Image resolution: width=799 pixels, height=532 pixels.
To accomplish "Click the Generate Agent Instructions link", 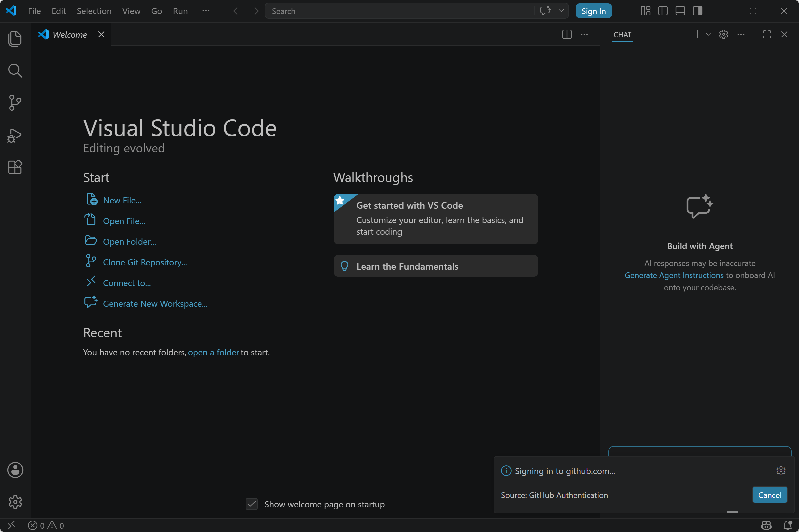I will click(x=674, y=275).
